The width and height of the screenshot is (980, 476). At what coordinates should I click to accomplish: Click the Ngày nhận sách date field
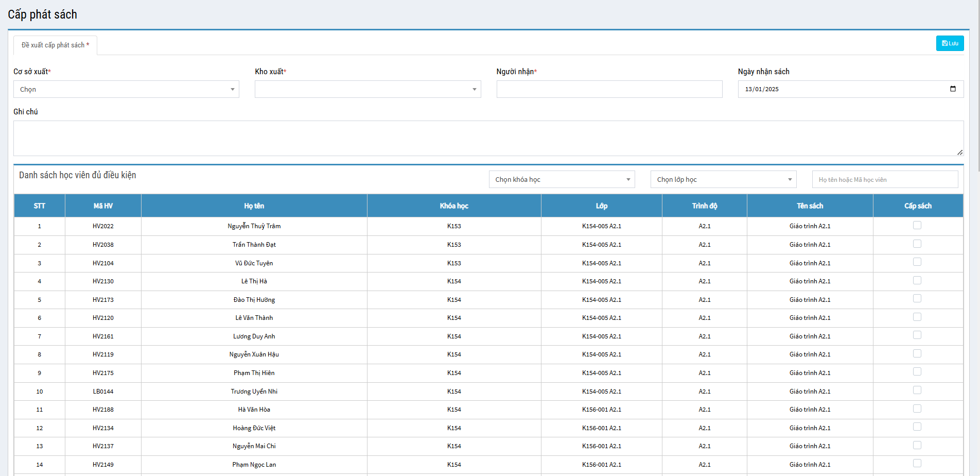(x=839, y=89)
